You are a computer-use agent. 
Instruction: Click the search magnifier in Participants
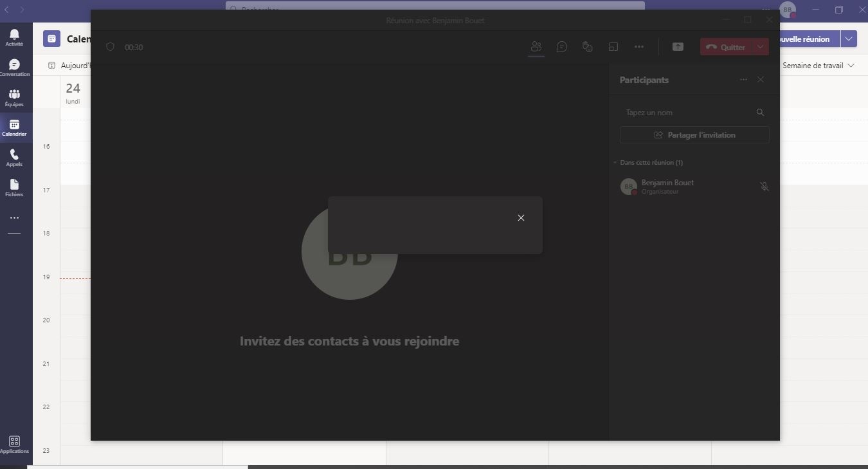(x=760, y=113)
